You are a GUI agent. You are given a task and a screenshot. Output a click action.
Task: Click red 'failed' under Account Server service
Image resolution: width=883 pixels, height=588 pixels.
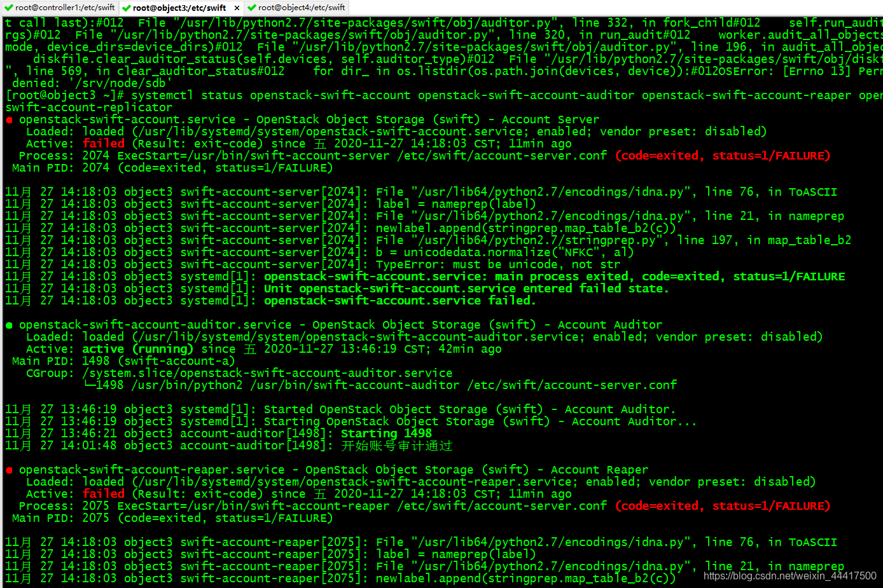(x=103, y=144)
